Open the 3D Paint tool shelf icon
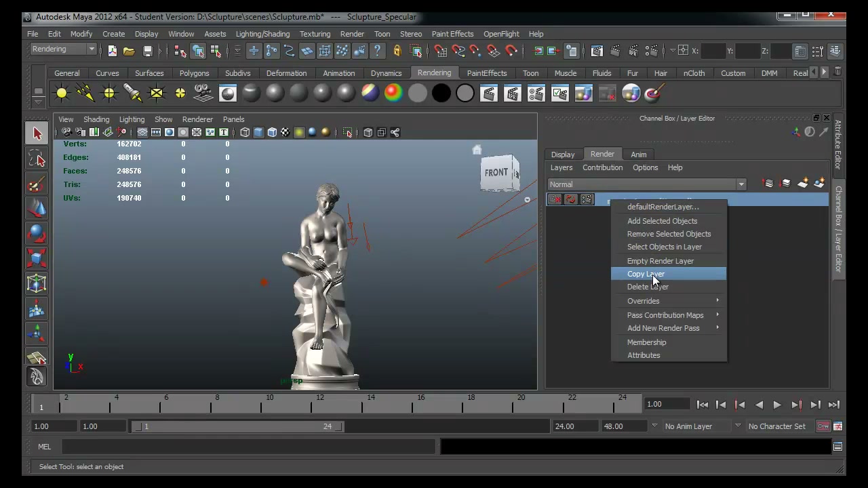This screenshot has width=868, height=488. 654,94
